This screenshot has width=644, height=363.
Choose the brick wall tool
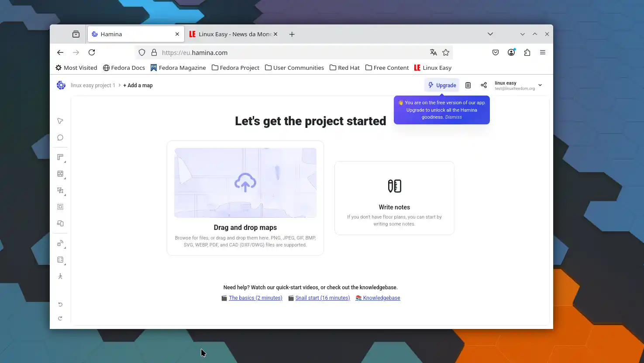point(60,174)
